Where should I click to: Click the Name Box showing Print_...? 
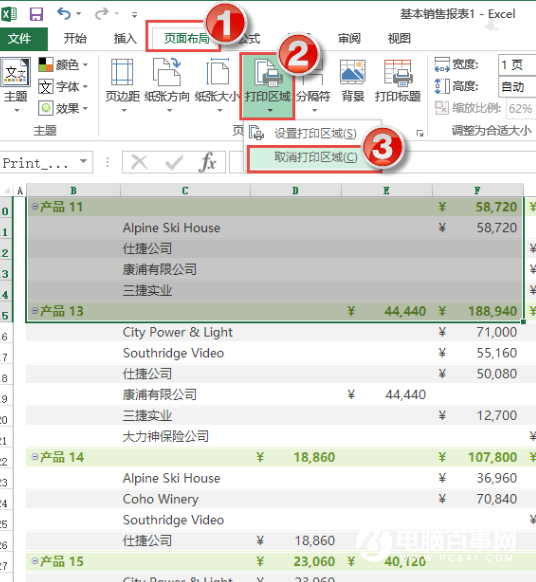pos(38,163)
